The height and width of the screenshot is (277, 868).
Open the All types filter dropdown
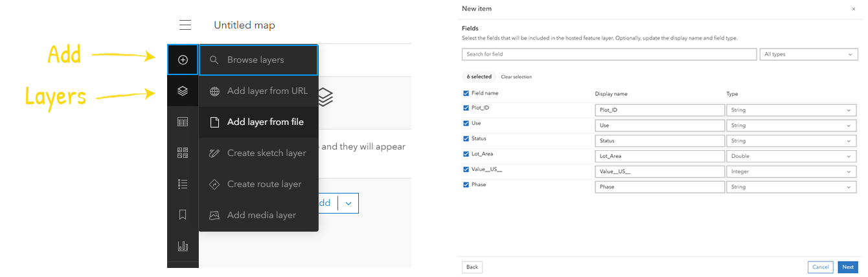[808, 54]
